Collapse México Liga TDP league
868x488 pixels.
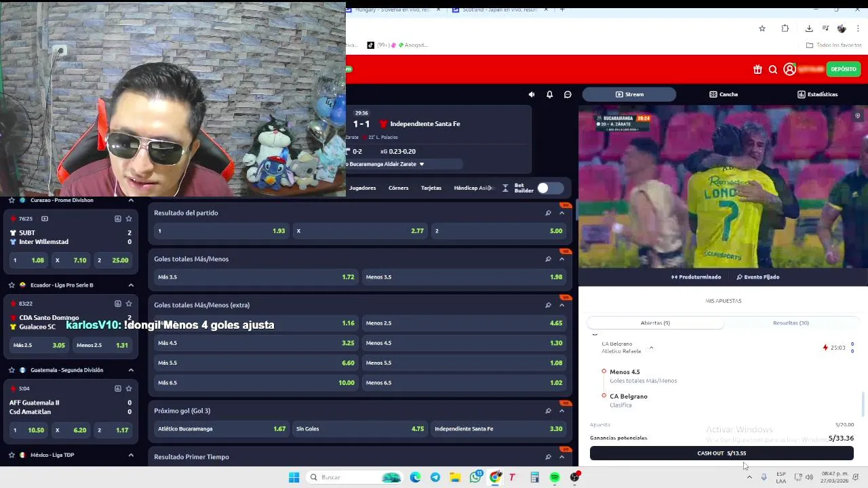pyautogui.click(x=131, y=455)
